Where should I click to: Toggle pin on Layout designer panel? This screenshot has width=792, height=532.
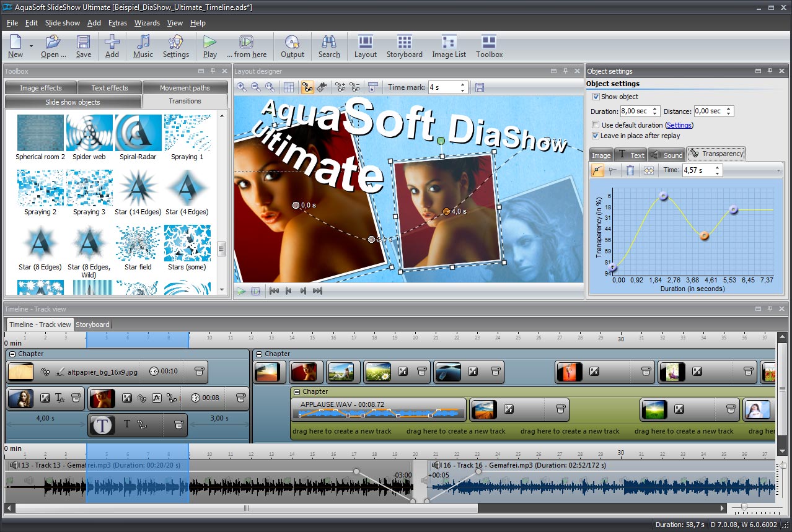[565, 71]
